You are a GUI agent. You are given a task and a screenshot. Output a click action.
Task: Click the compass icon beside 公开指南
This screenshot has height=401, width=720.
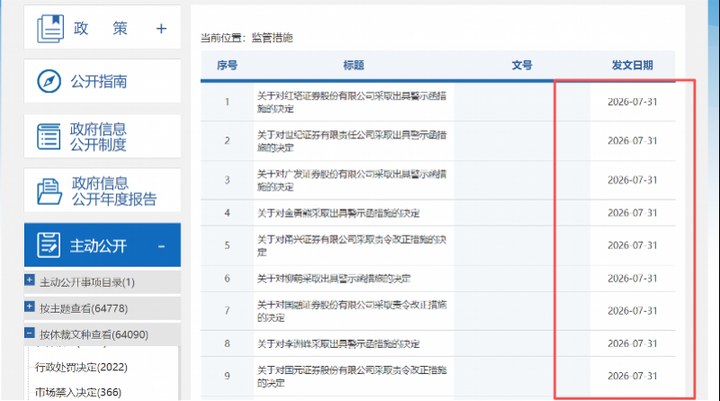pyautogui.click(x=49, y=81)
